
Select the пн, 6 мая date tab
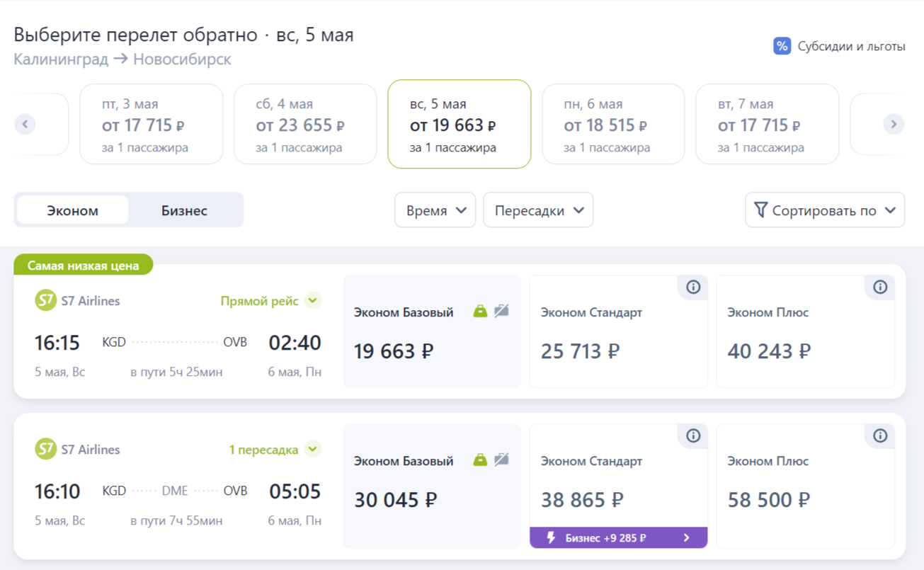(613, 125)
